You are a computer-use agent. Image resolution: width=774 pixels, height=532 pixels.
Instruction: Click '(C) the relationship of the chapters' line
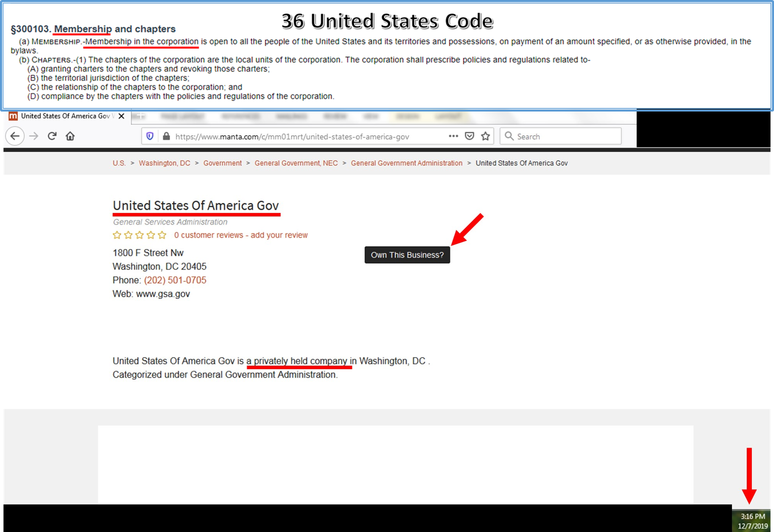(135, 87)
